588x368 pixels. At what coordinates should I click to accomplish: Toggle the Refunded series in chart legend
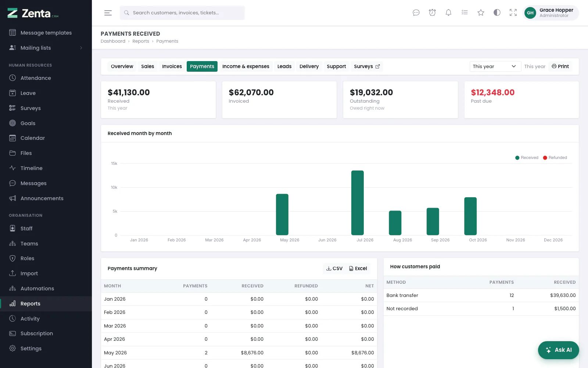tap(555, 158)
